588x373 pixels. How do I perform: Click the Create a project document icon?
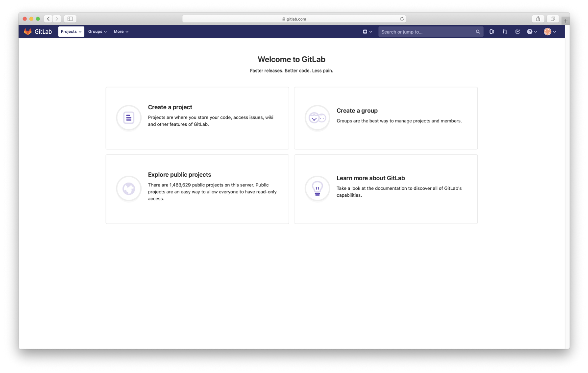(129, 117)
